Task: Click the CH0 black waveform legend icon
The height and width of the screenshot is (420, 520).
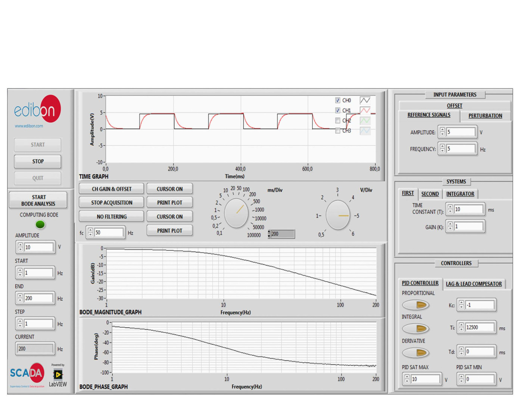Action: [x=365, y=100]
